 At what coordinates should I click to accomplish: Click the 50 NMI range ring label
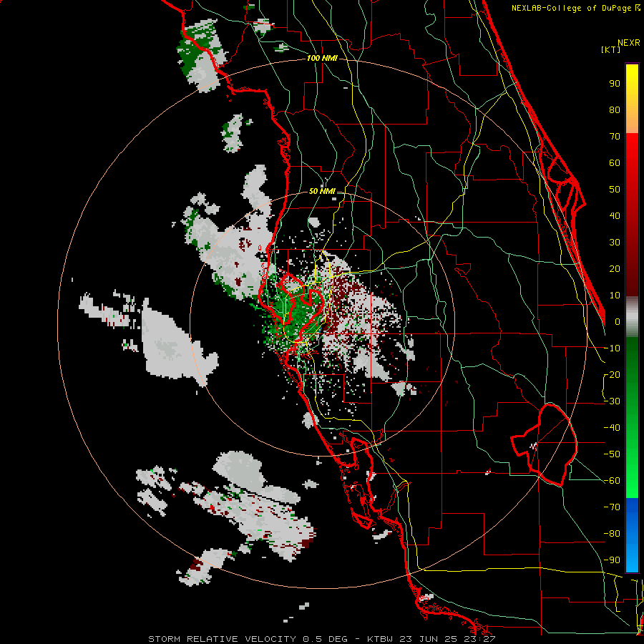(x=322, y=191)
